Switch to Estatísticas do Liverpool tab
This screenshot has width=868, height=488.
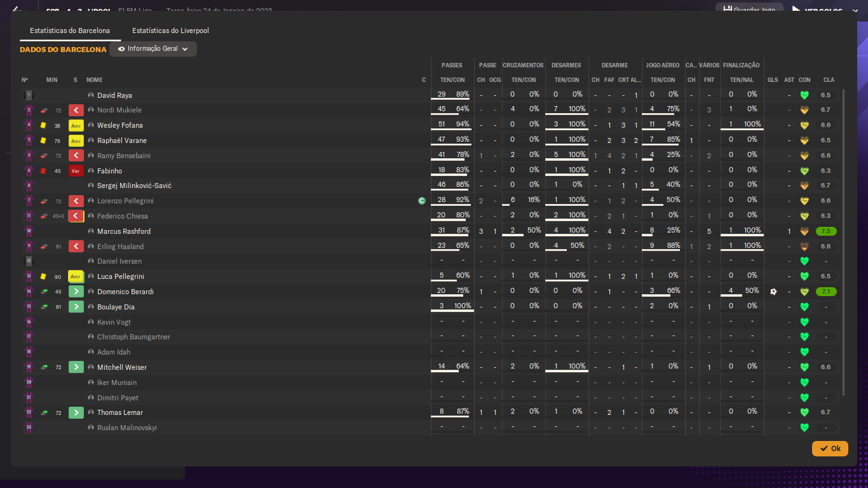tap(170, 30)
